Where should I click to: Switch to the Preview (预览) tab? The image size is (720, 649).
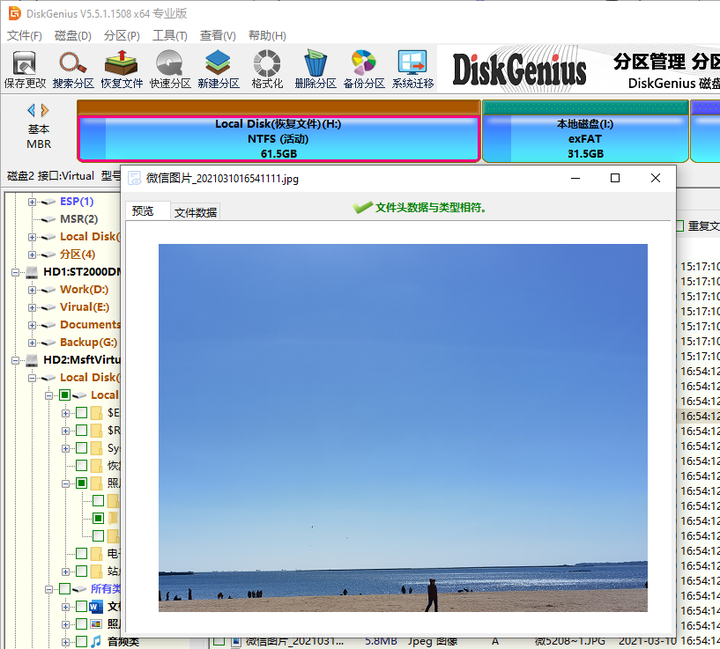point(148,211)
